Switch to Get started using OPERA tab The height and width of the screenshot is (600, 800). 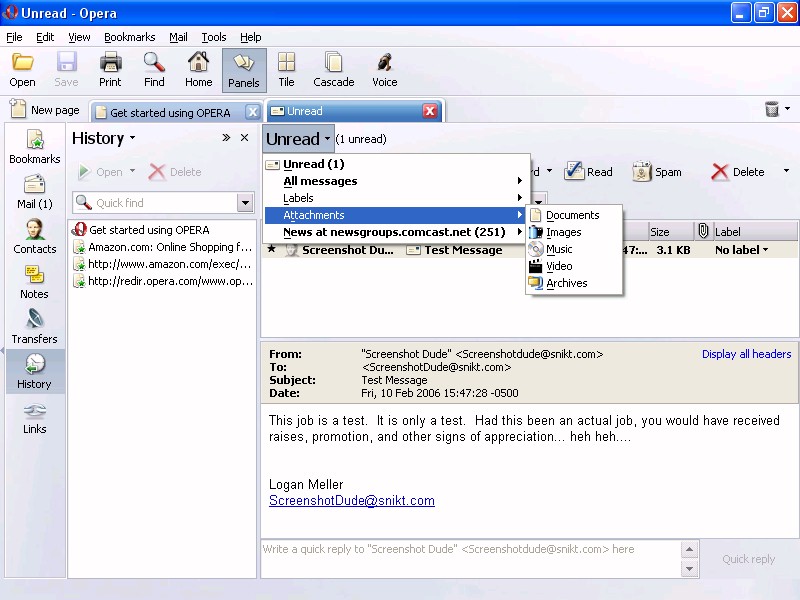pos(170,112)
